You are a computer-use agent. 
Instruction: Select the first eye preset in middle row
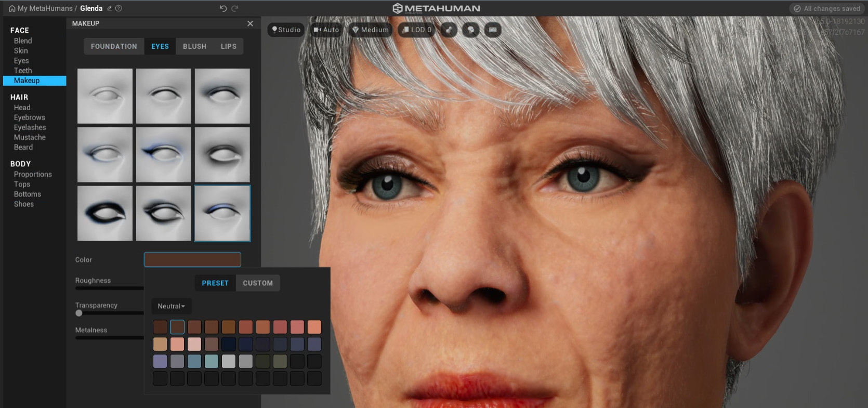click(105, 155)
